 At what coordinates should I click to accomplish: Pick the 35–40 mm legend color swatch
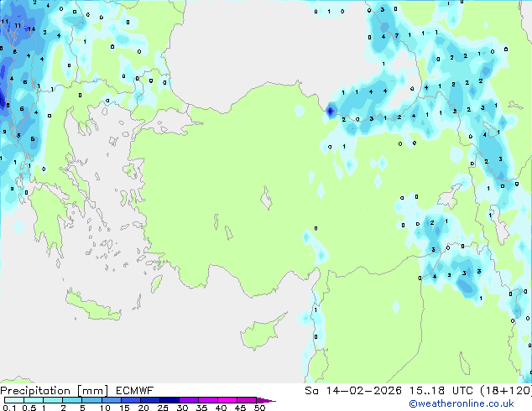point(207,400)
